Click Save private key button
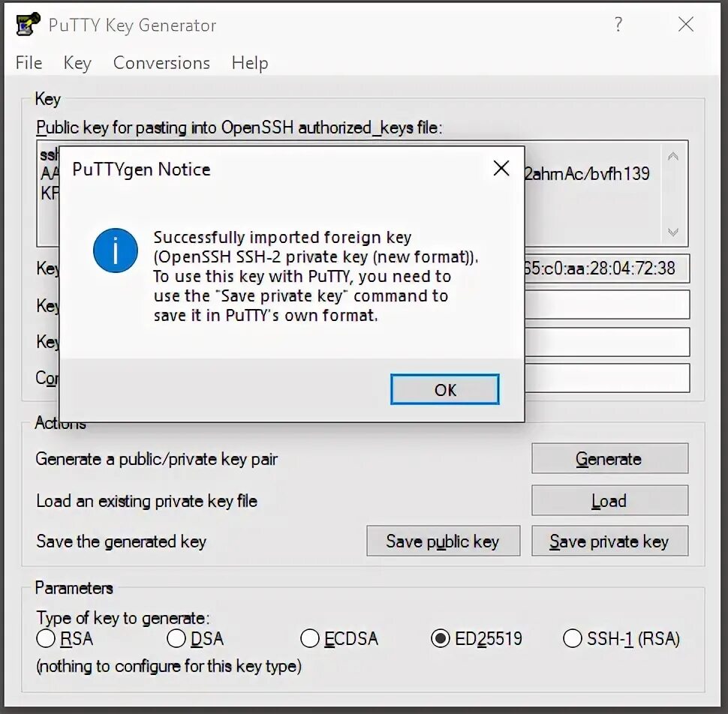Image resolution: width=728 pixels, height=714 pixels. [x=609, y=541]
